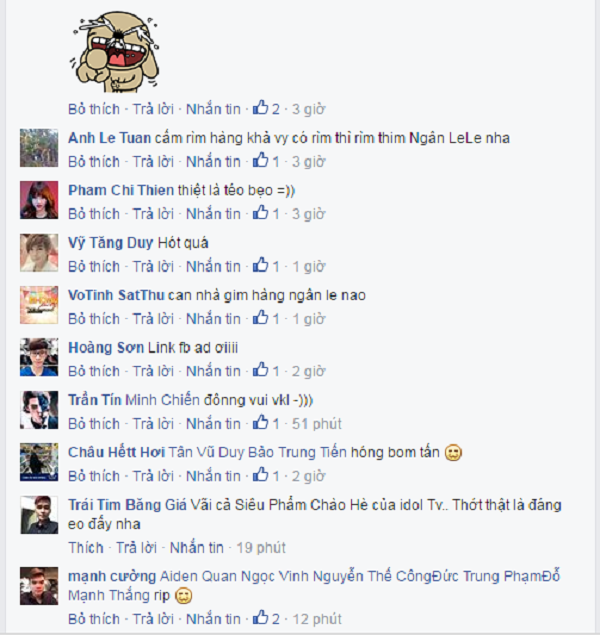
Task: Click the like count thumbs-up on sticker comment
Action: pos(260,108)
